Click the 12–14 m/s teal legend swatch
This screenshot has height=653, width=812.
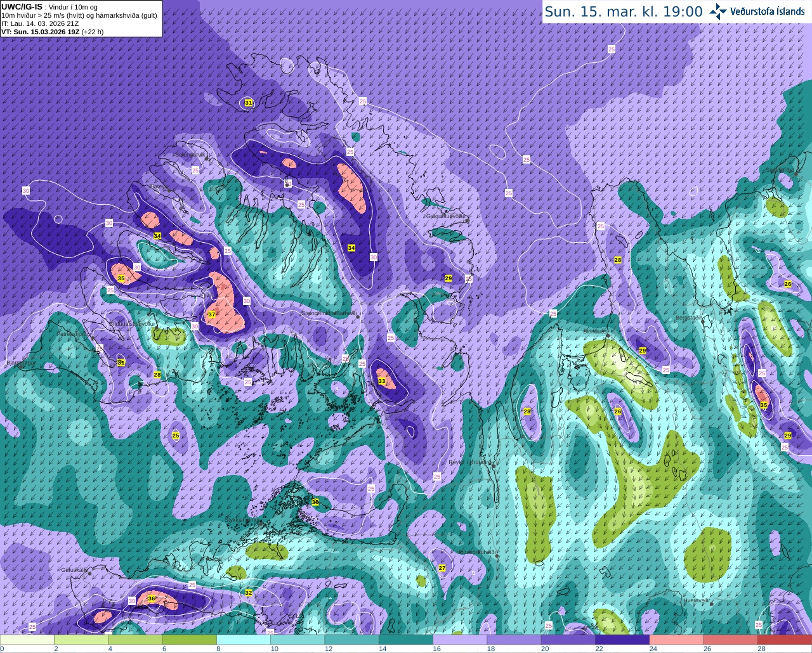tap(352, 640)
